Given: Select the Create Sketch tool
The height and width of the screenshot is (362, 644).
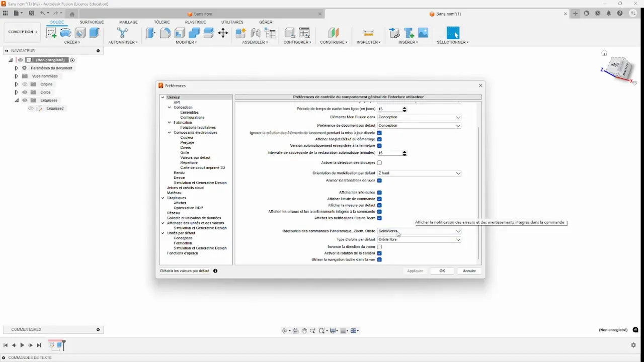Looking at the screenshot, I should [x=51, y=32].
